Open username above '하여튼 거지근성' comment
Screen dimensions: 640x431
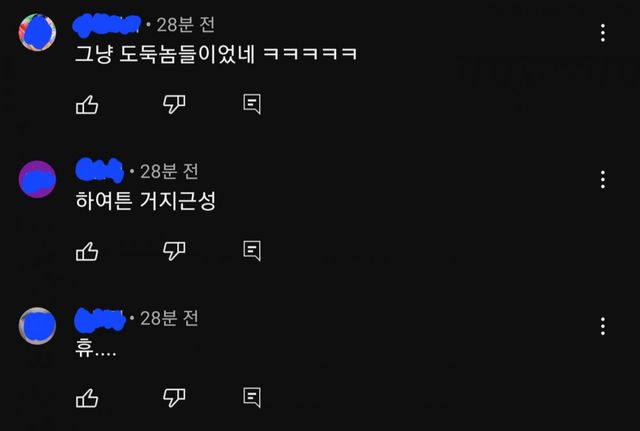[x=99, y=170]
